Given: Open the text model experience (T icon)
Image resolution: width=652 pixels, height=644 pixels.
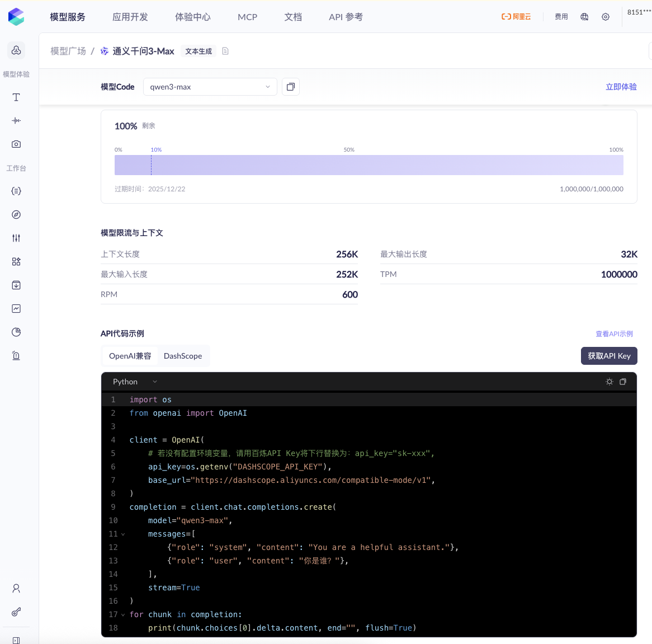Looking at the screenshot, I should (x=16, y=97).
